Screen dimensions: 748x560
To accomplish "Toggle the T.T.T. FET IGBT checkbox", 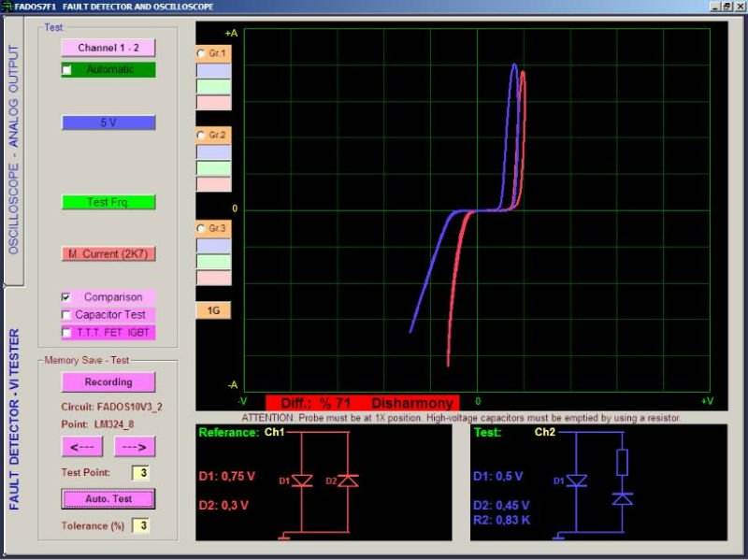I will 66,332.
